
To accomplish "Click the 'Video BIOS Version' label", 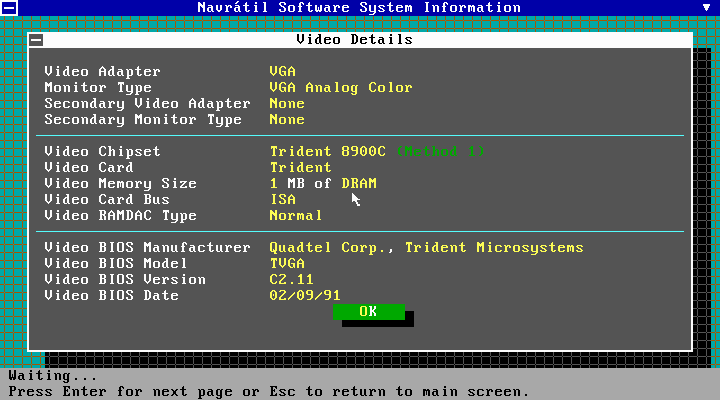I will coord(125,280).
